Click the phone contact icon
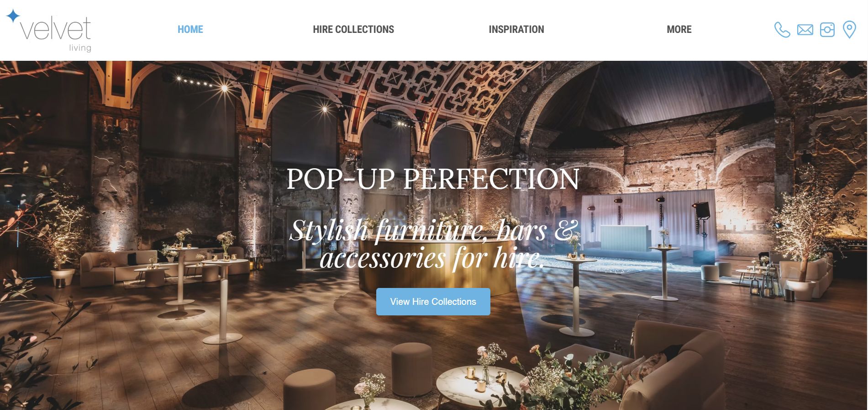The width and height of the screenshot is (868, 410). [782, 30]
